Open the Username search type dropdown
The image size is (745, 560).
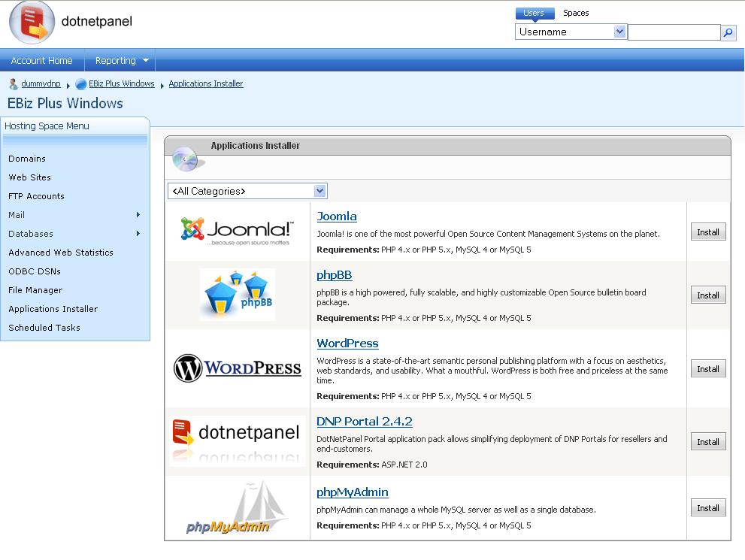coord(571,32)
